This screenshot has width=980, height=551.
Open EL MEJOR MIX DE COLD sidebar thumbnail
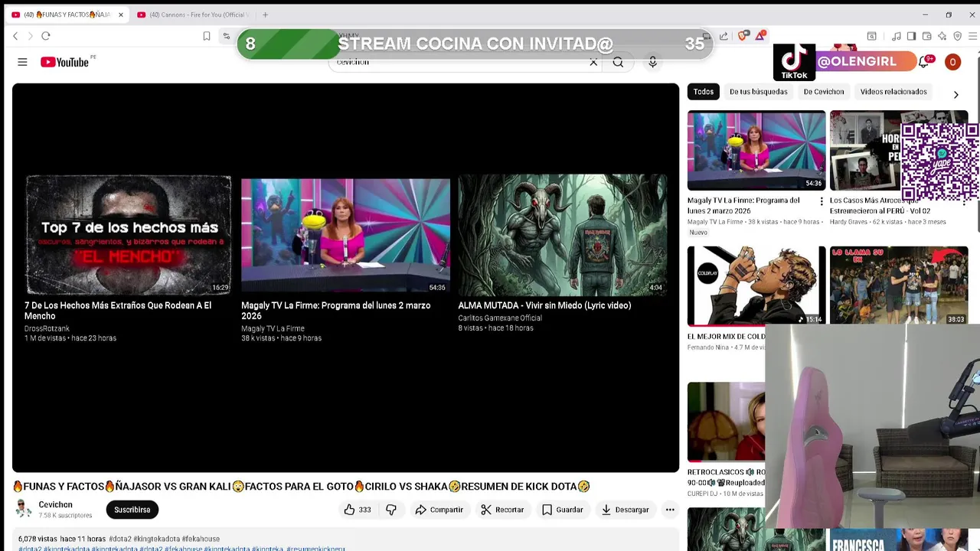pyautogui.click(x=756, y=286)
